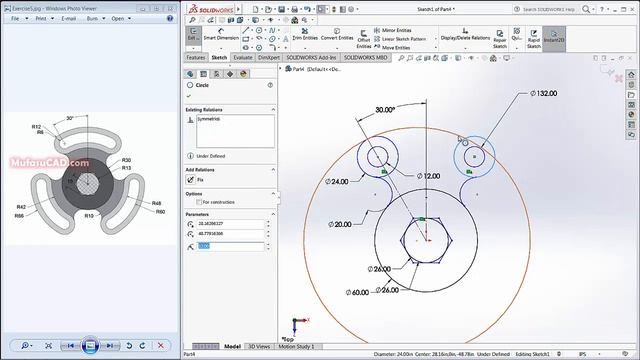The height and width of the screenshot is (360, 640).
Task: Go to next photo in Photo Viewer
Action: coord(110,346)
